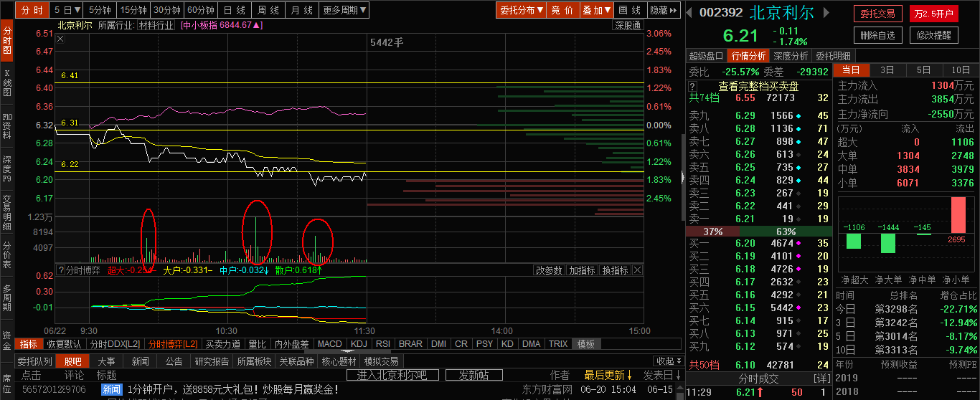Open K线图 in left sidebar

7,82
